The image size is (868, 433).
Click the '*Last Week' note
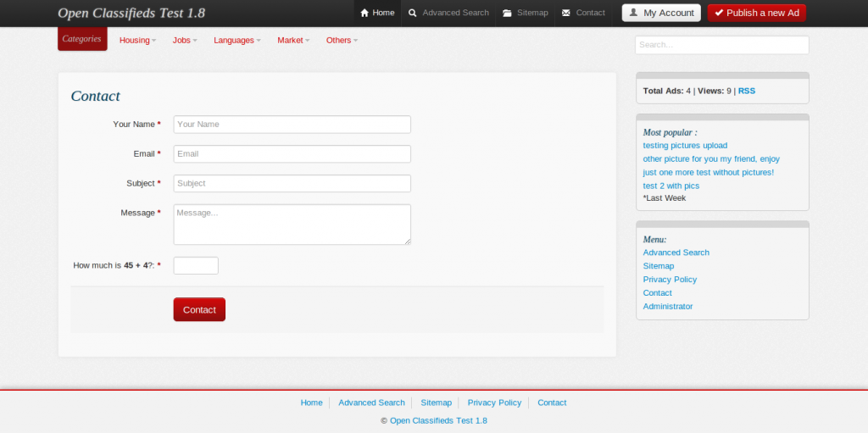pyautogui.click(x=665, y=198)
